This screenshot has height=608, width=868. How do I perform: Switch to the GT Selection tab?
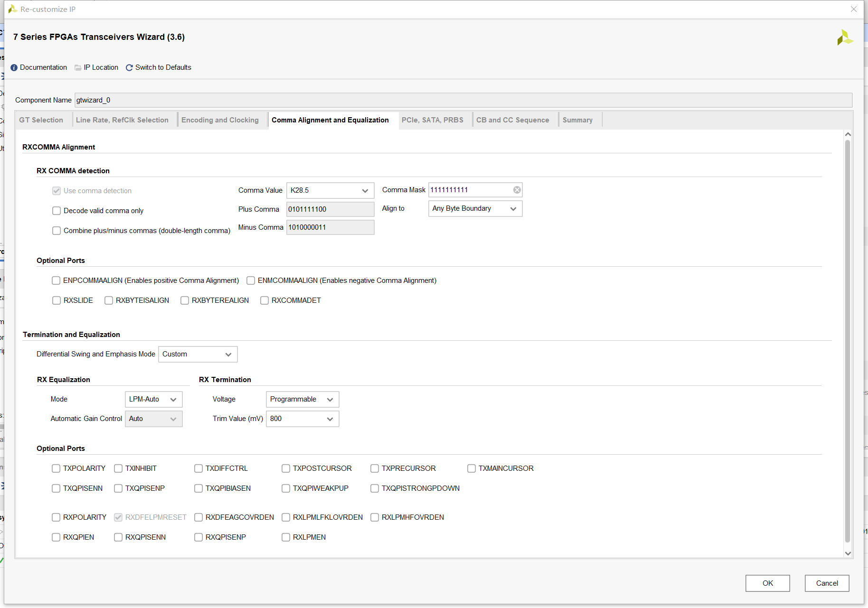(x=41, y=120)
